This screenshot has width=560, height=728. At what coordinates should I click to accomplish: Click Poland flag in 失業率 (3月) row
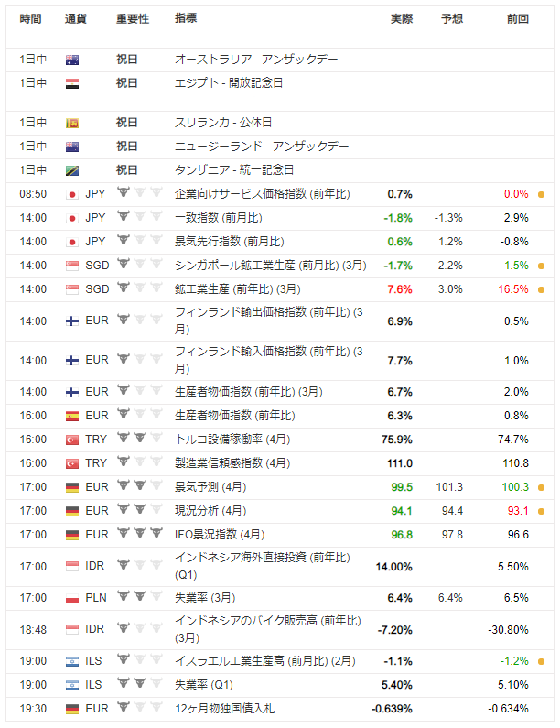tap(72, 598)
